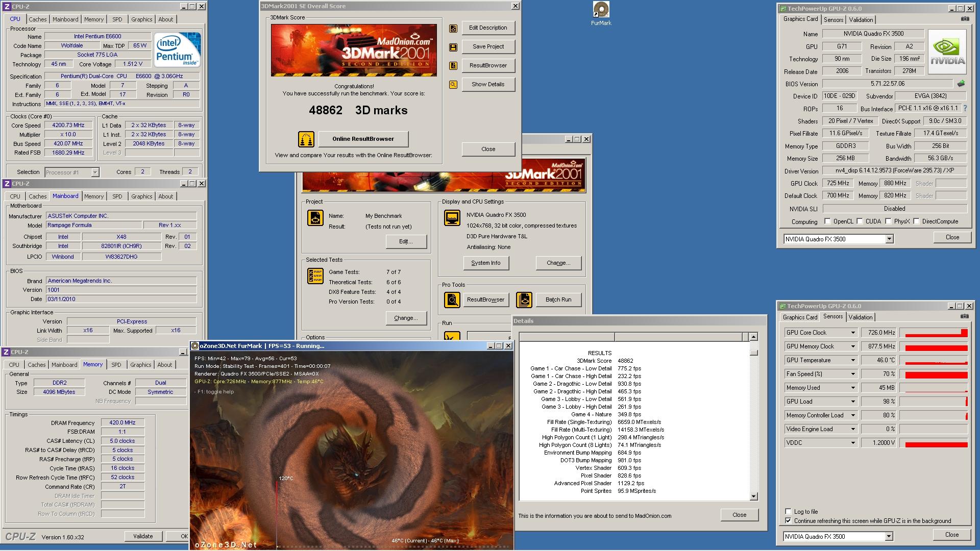
Task: Open About tab in top CPU-Z window
Action: point(165,19)
